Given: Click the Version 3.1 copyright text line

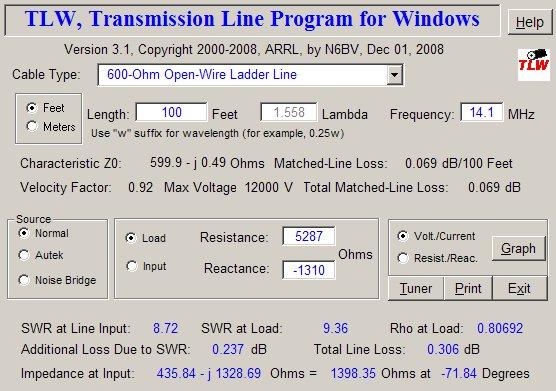Looking at the screenshot, I should [254, 49].
